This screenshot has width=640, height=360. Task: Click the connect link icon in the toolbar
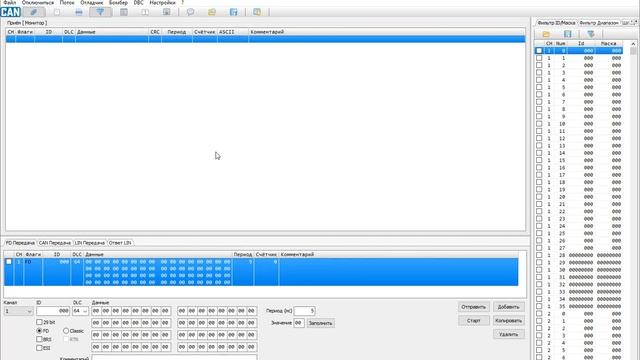(34, 12)
